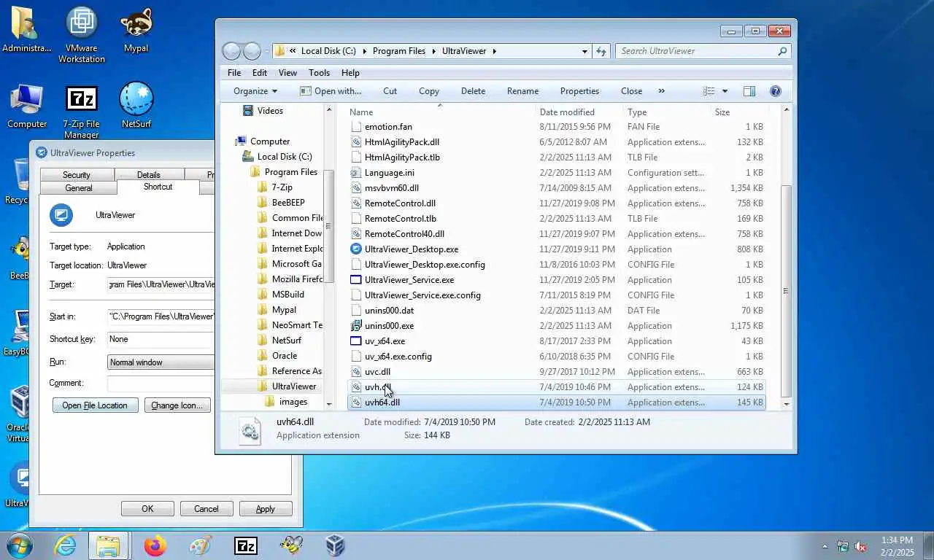Click the Rename toolbar button
Screen dimensions: 934x560
click(x=522, y=91)
